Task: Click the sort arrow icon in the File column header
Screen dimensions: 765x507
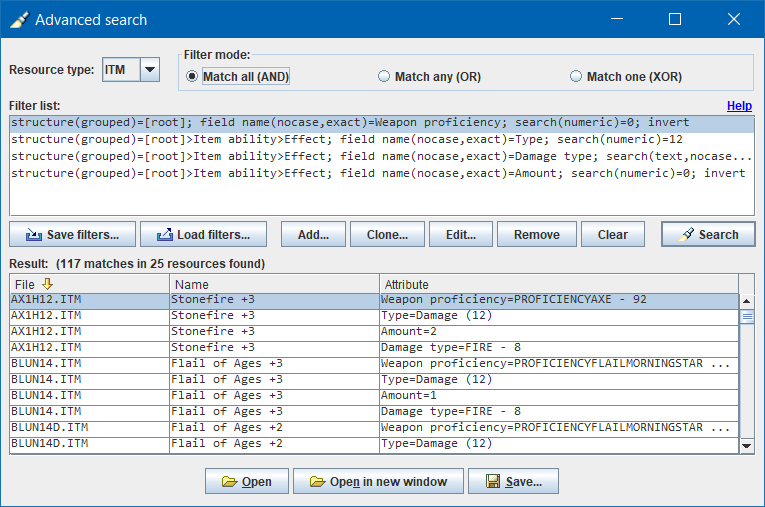Action: tap(47, 284)
